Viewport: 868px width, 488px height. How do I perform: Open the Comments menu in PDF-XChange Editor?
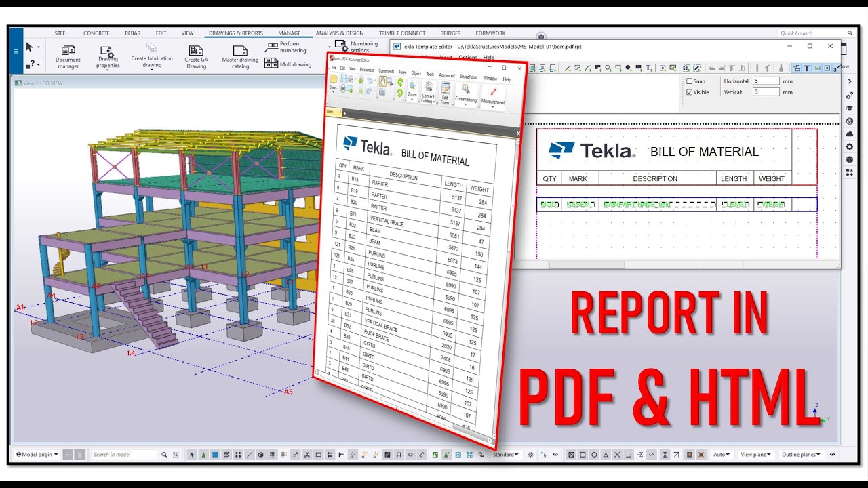point(387,71)
